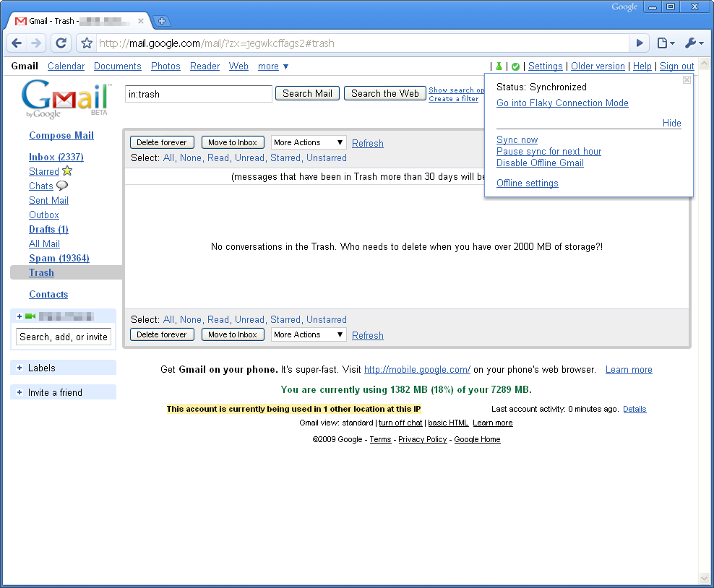Click the bottom Move to Inbox button
Image resolution: width=714 pixels, height=588 pixels.
233,334
